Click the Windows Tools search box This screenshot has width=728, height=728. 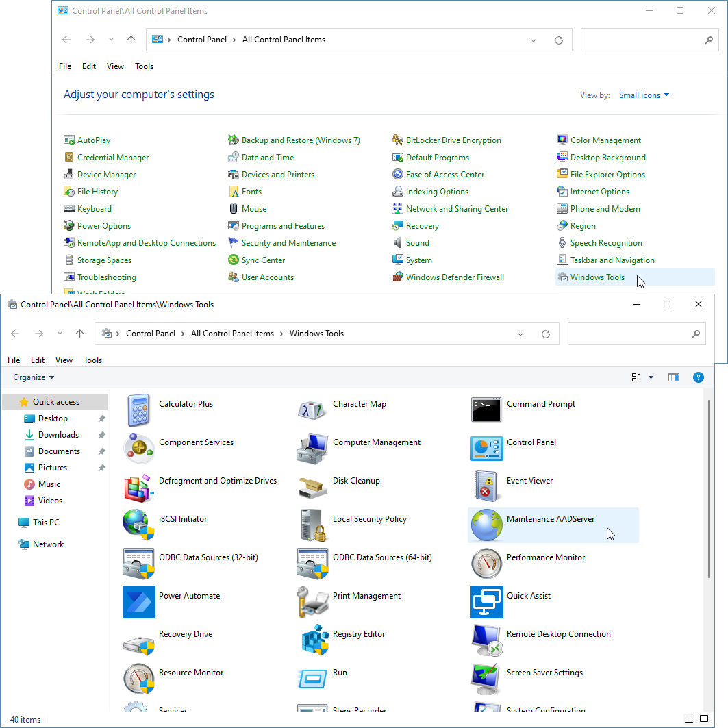point(630,334)
